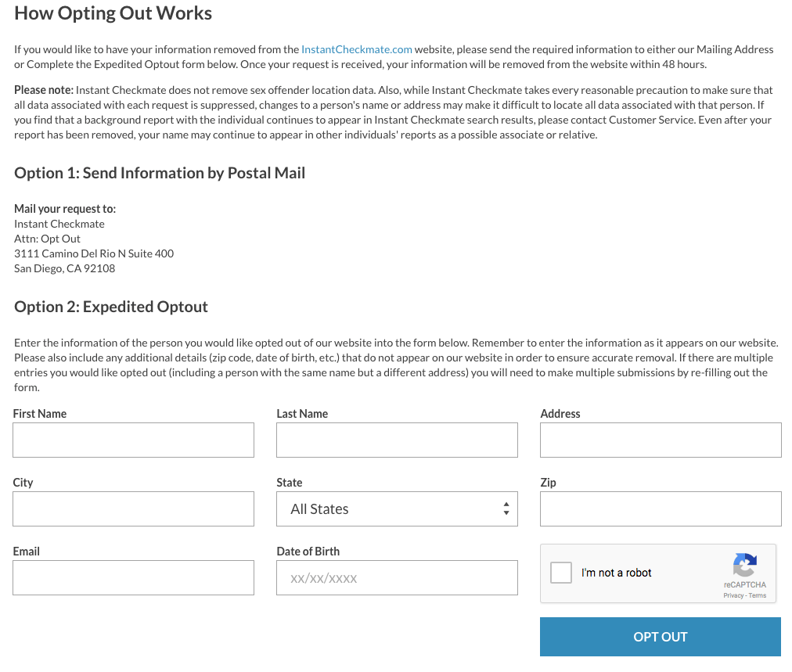Screen dimensions: 792x672
Task: Open the reCAPTCHA Privacy link
Action: tap(733, 596)
